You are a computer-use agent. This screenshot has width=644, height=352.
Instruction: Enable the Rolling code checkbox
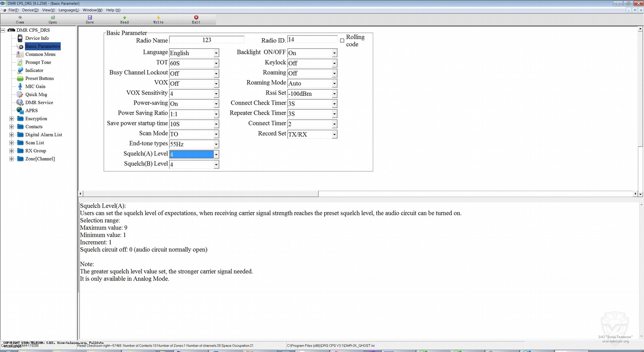pos(342,41)
